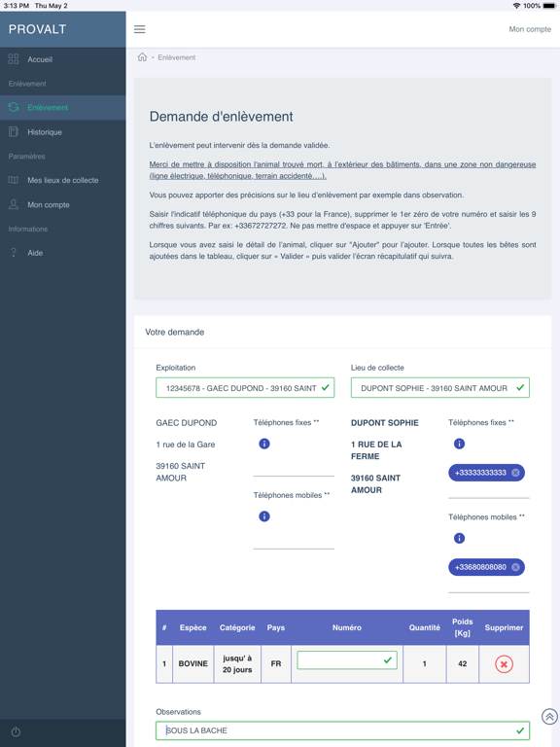Go to home via breadcrumb house icon
Image resolution: width=560 pixels, height=747 pixels.
[142, 57]
